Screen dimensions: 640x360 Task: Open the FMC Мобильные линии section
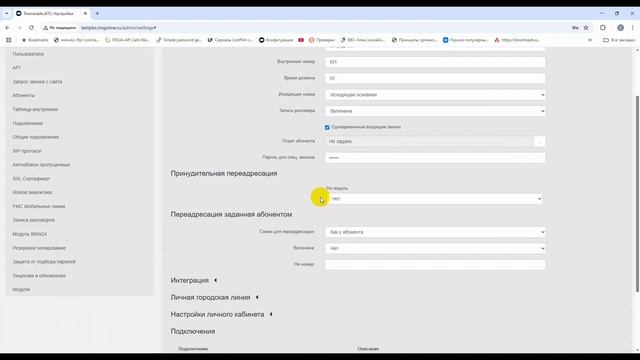(x=39, y=207)
